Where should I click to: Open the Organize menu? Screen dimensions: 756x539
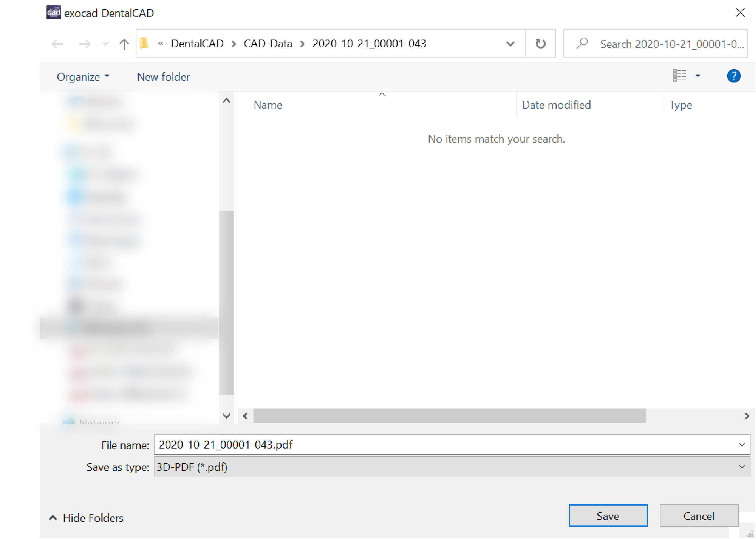coord(83,77)
